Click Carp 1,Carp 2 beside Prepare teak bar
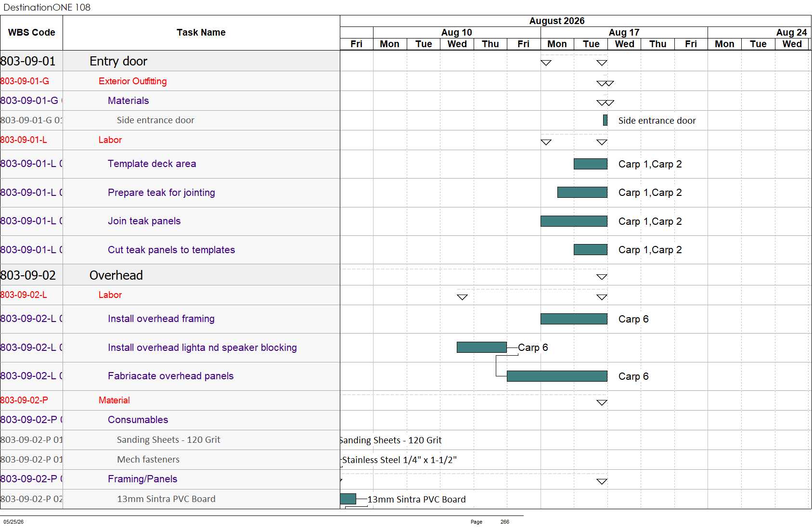Screen dimensions: 812x528 650,193
